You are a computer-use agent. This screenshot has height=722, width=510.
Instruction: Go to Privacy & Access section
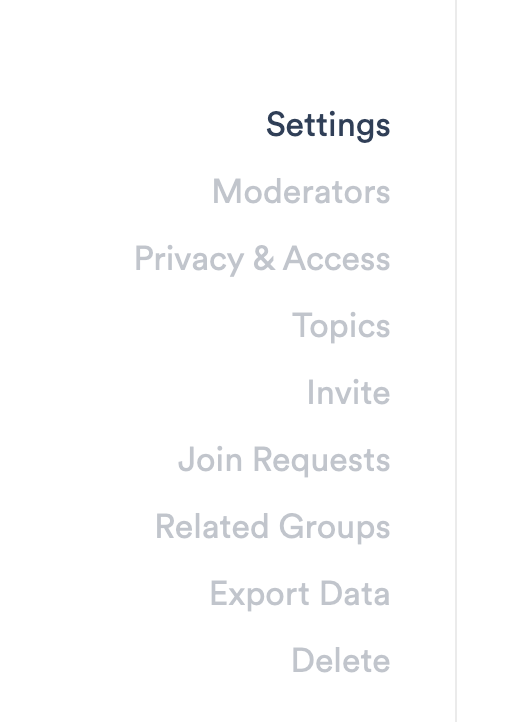262,259
